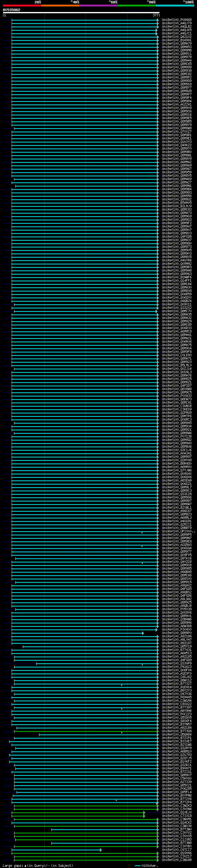Click the query end position 377
197x868 pixels.
pos(155,15)
